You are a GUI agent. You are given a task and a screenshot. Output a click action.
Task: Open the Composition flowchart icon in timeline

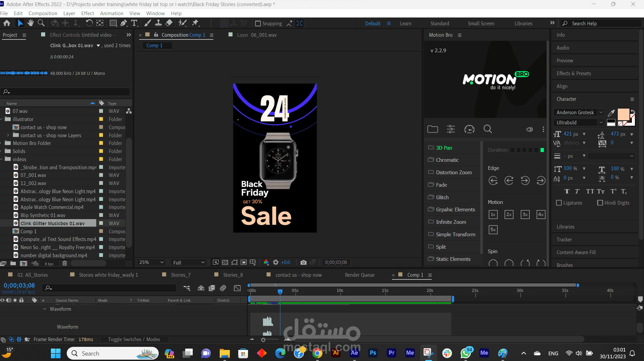187,288
